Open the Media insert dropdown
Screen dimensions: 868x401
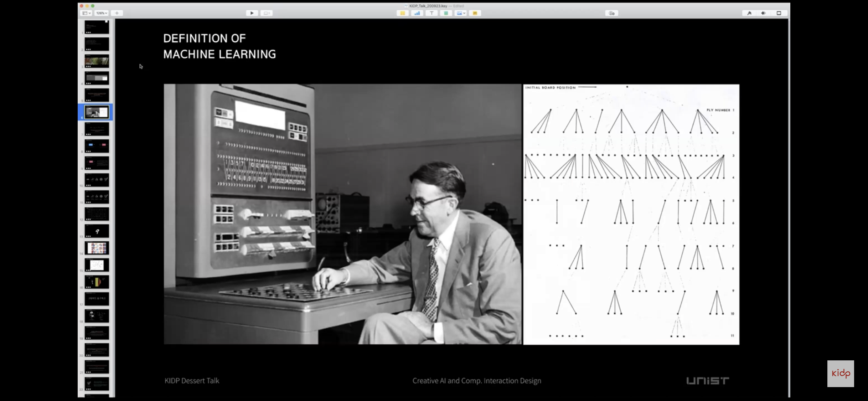461,13
